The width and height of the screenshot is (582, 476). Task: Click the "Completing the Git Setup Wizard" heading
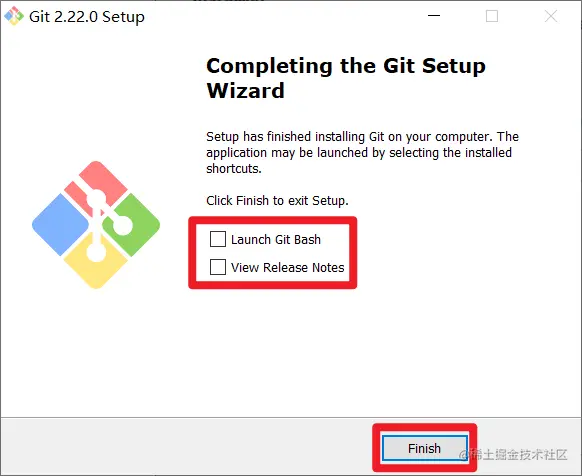coord(346,78)
